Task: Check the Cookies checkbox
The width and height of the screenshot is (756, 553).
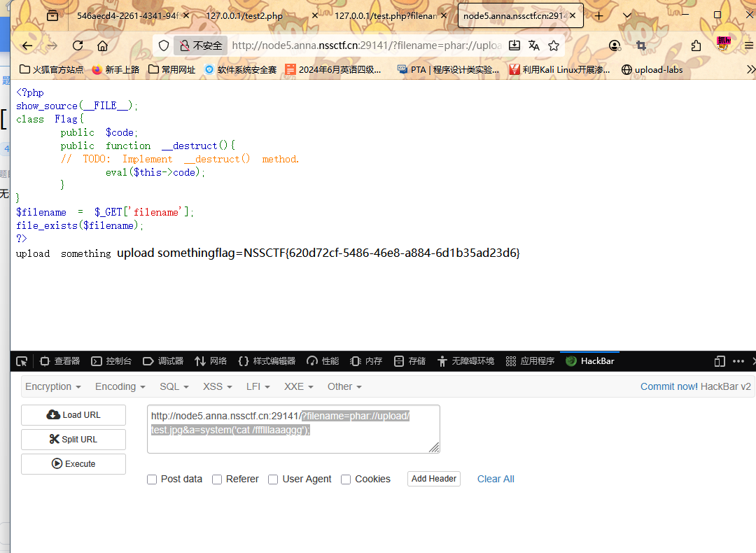Action: point(346,479)
